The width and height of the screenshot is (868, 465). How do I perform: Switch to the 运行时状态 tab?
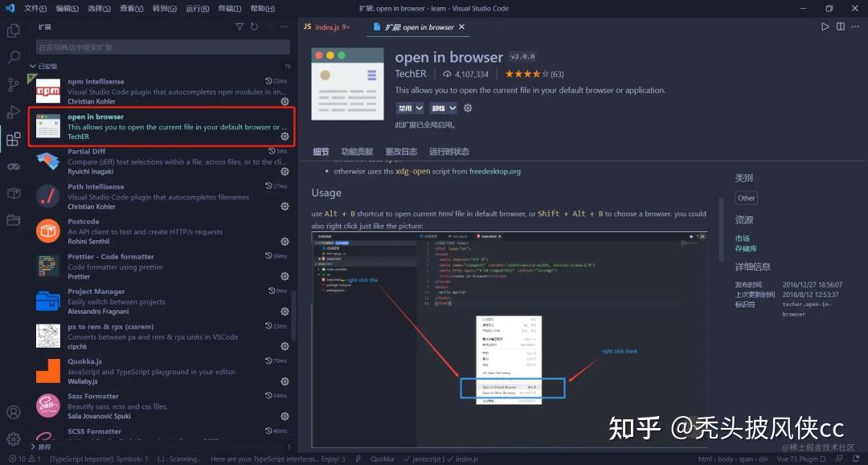tap(449, 152)
